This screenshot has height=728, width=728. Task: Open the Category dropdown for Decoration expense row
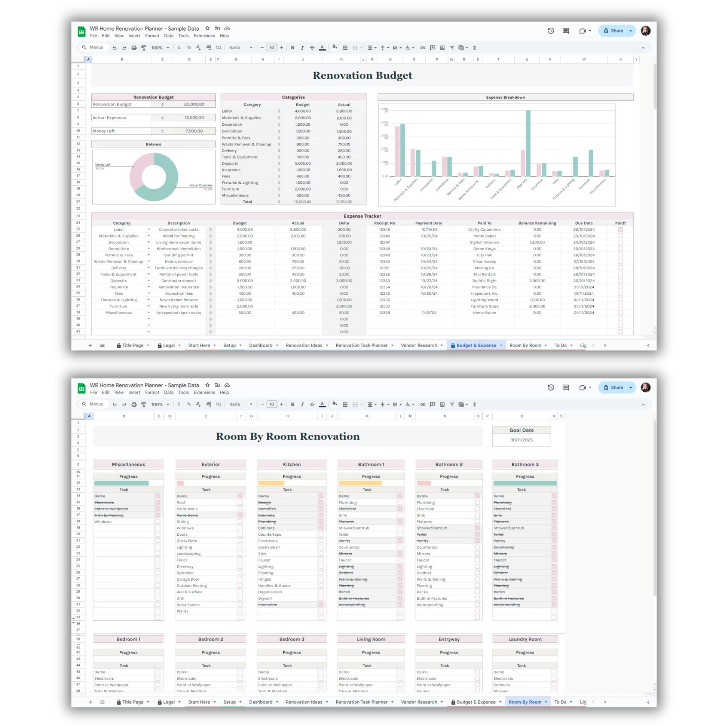tap(149, 242)
